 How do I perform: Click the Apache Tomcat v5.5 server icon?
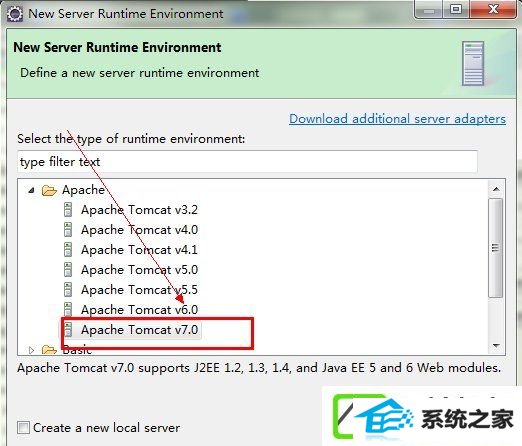pos(68,290)
